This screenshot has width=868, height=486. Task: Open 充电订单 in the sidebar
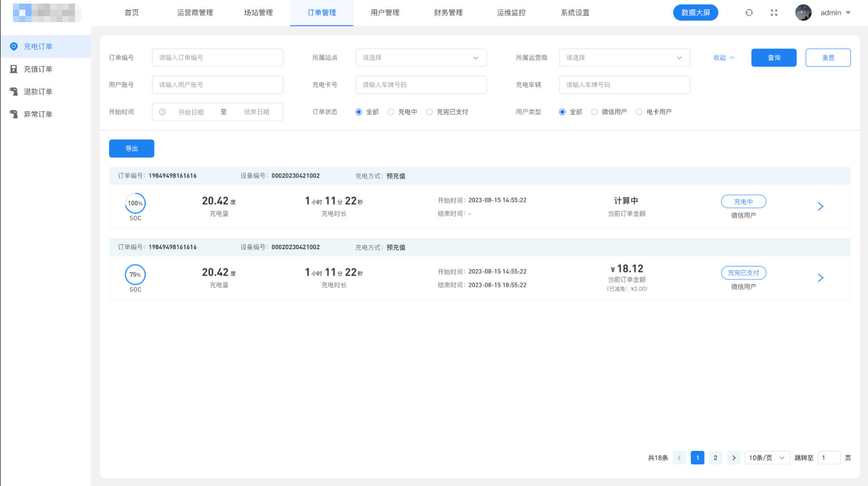click(45, 46)
